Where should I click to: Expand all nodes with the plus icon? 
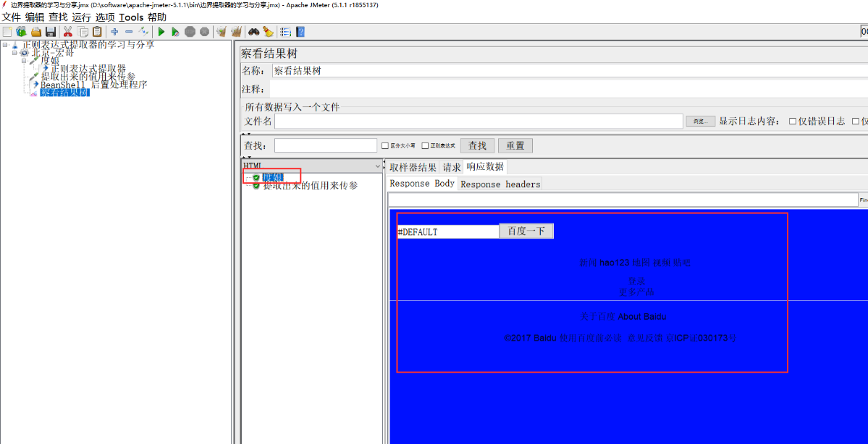(x=114, y=32)
